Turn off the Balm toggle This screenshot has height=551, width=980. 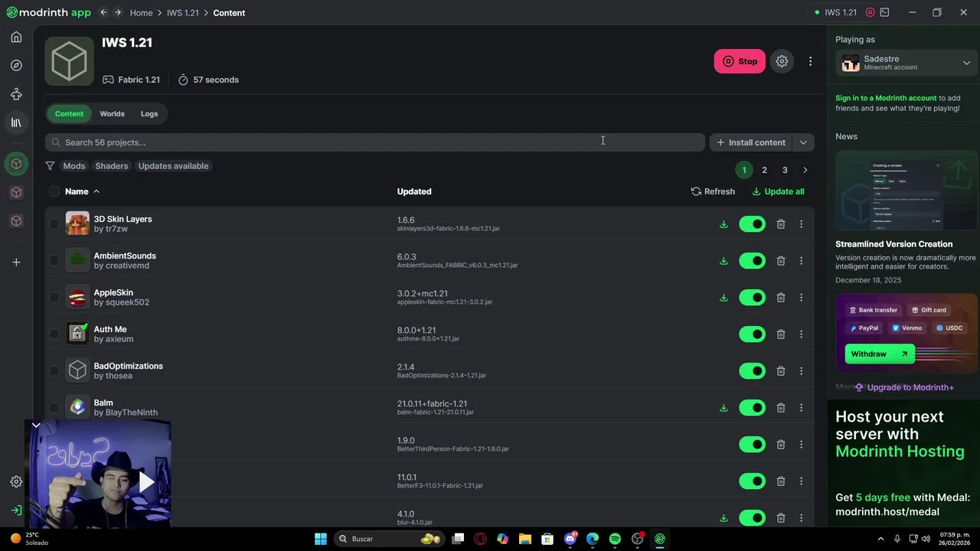pyautogui.click(x=752, y=408)
